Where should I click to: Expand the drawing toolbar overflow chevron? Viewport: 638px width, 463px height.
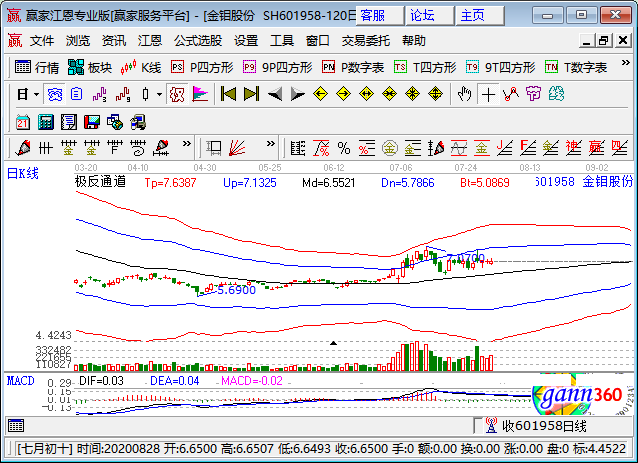(186, 144)
